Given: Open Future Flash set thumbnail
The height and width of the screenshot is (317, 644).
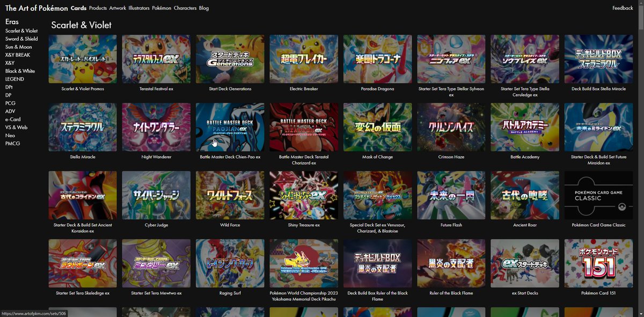Looking at the screenshot, I should click(451, 195).
